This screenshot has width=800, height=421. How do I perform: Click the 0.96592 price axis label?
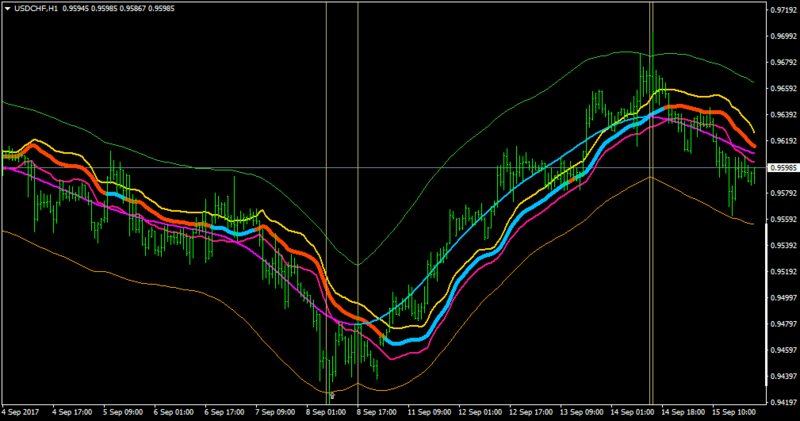pyautogui.click(x=784, y=89)
